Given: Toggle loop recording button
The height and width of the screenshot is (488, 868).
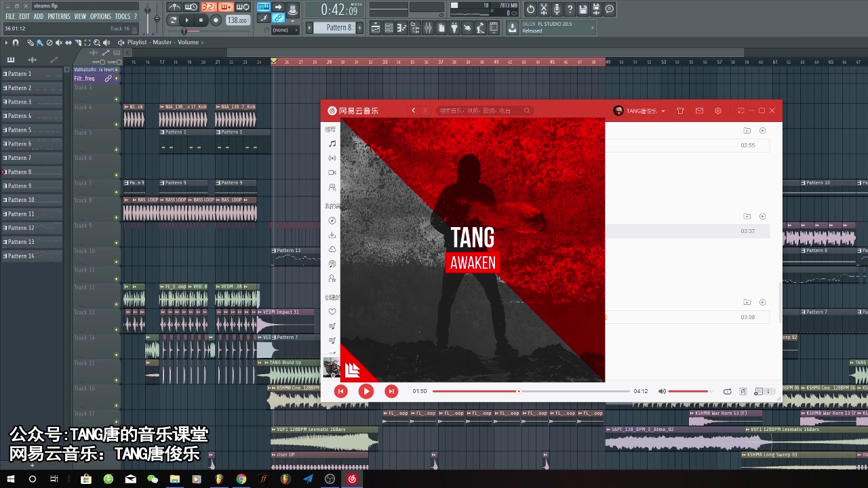Looking at the screenshot, I should coord(243,7).
